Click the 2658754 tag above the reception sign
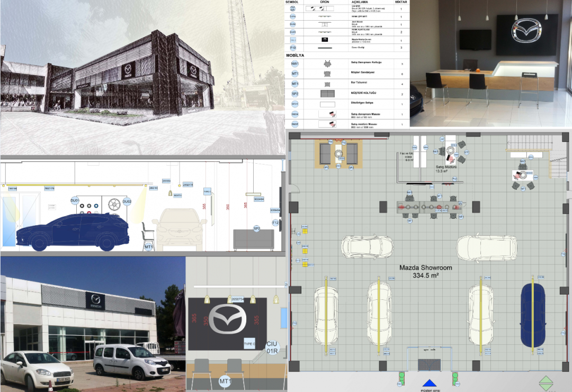 click(238, 299)
